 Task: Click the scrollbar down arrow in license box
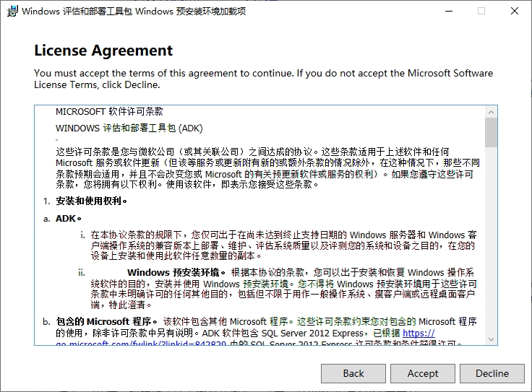click(491, 339)
